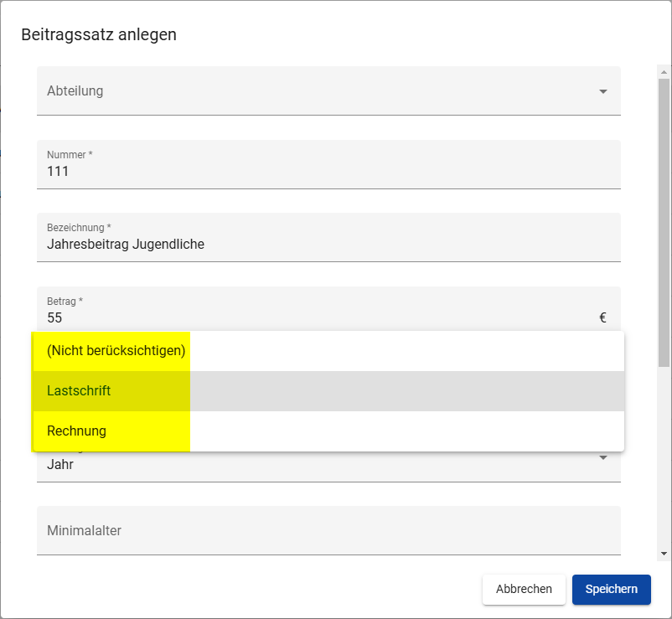Select the (Nicht berücksichtigen) option

click(x=328, y=351)
